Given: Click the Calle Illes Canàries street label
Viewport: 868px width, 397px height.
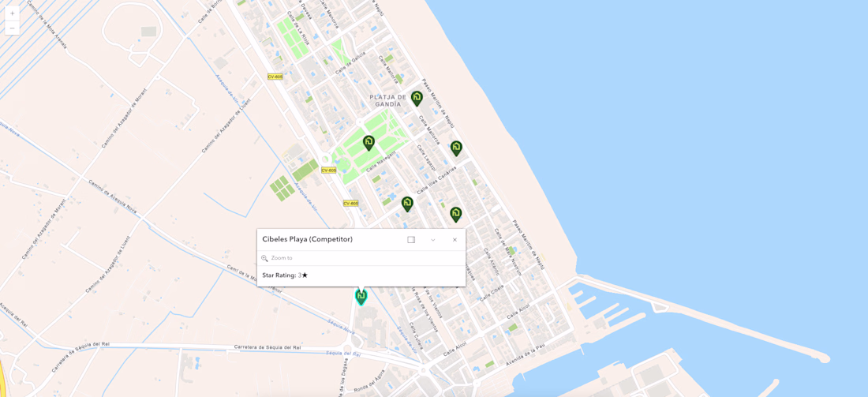Looking at the screenshot, I should 437,180.
